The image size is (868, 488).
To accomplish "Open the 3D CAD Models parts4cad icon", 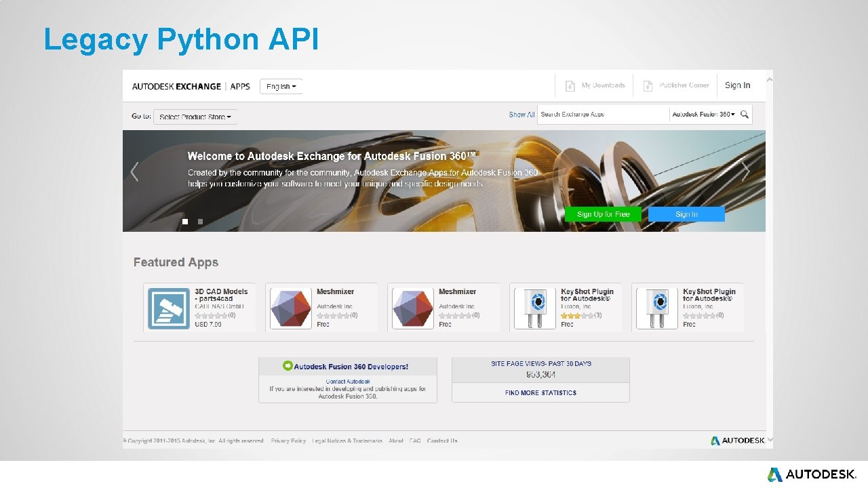I will 169,308.
